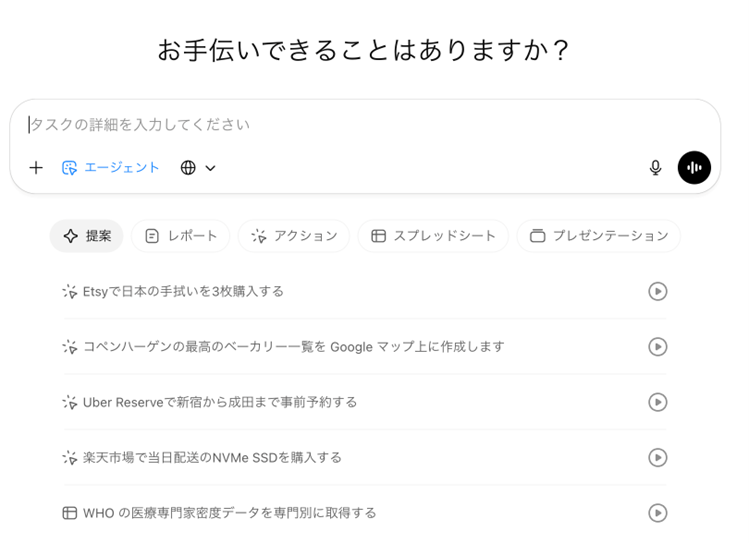Click the microphone dictation icon
This screenshot has width=749, height=543.
pyautogui.click(x=656, y=168)
